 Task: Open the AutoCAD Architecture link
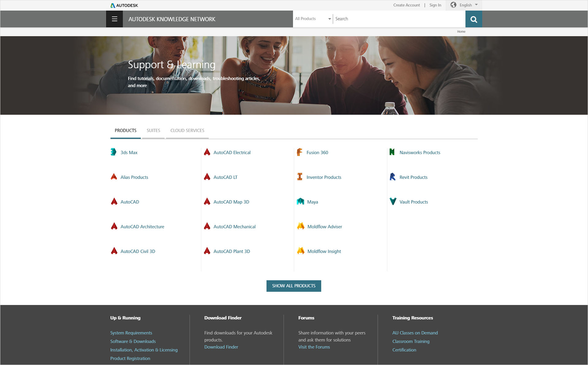coord(142,227)
